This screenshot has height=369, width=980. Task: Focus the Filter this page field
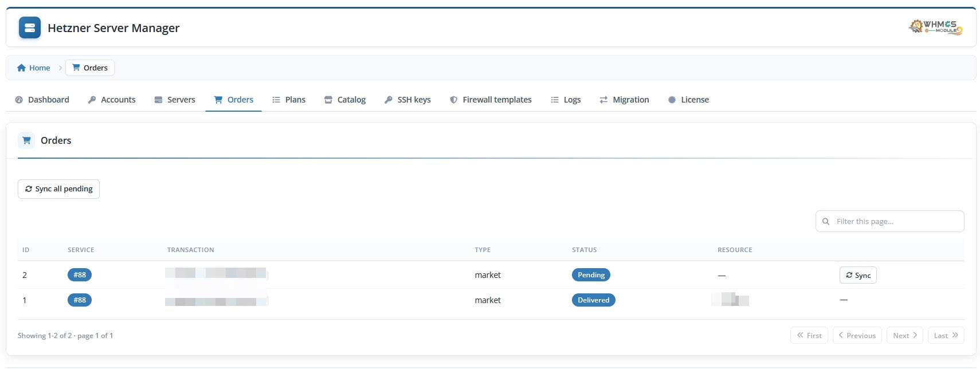[889, 221]
